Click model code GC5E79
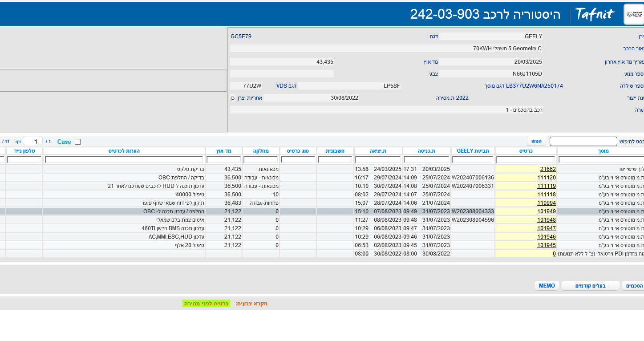 coord(241,37)
